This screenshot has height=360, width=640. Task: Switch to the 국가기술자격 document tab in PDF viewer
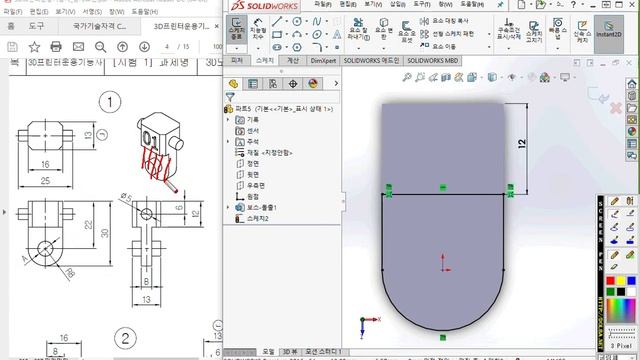[99, 26]
